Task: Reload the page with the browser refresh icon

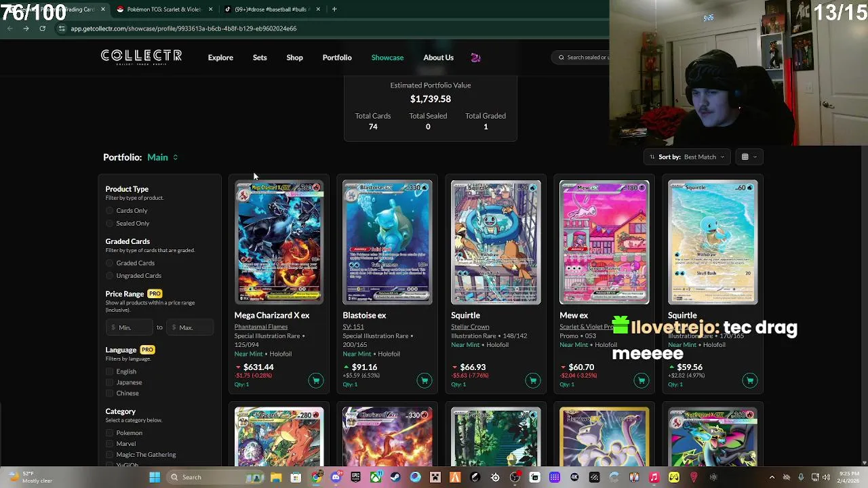Action: (42, 28)
